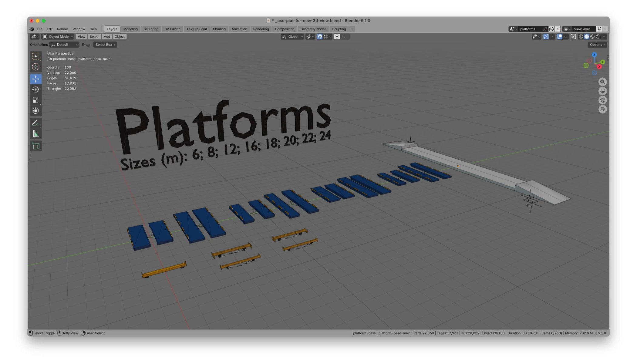
Task: Open Global transform orientation dropdown
Action: (293, 37)
